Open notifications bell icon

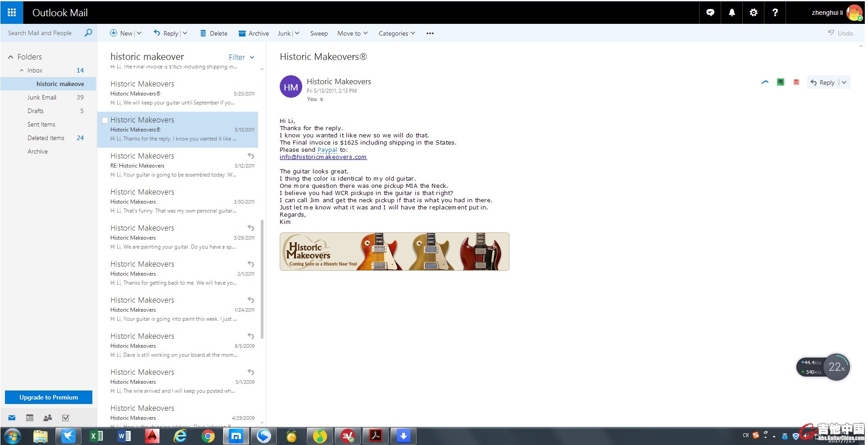pyautogui.click(x=732, y=13)
